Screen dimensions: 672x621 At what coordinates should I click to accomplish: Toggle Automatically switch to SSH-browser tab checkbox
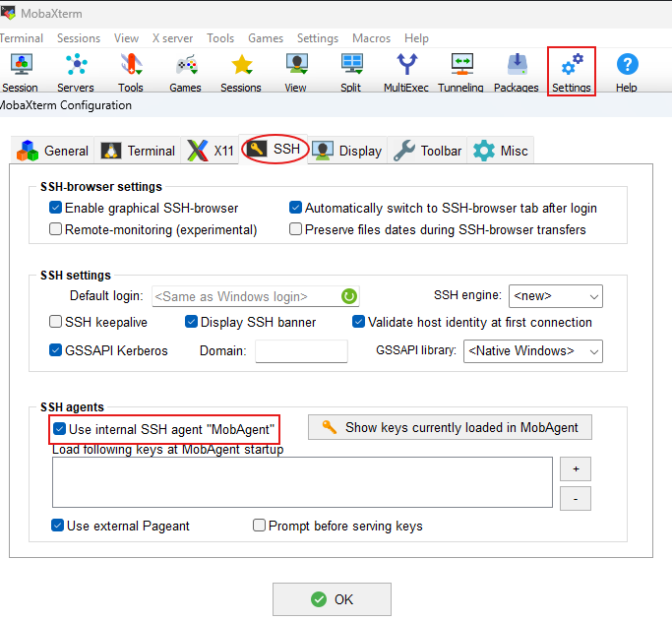click(296, 208)
